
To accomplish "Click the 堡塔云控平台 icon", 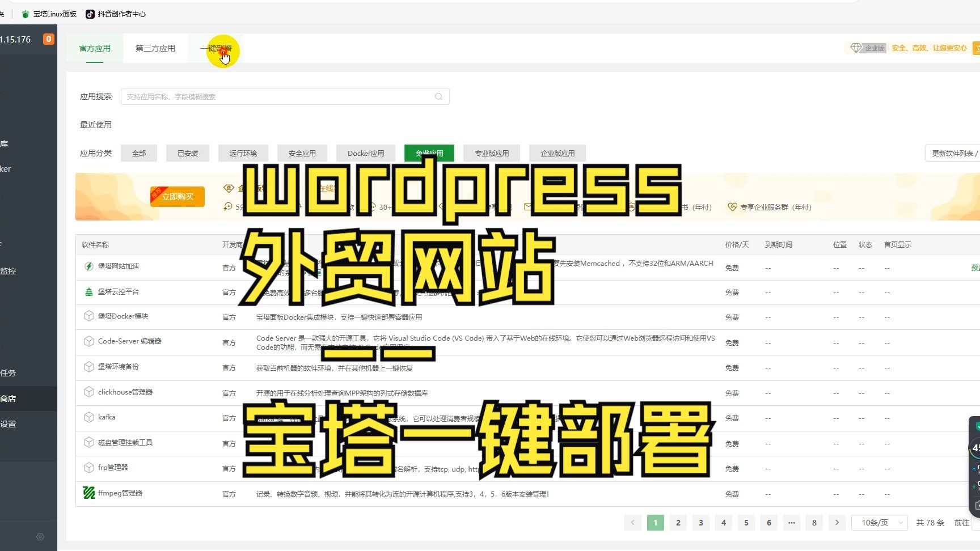I will [x=89, y=292].
